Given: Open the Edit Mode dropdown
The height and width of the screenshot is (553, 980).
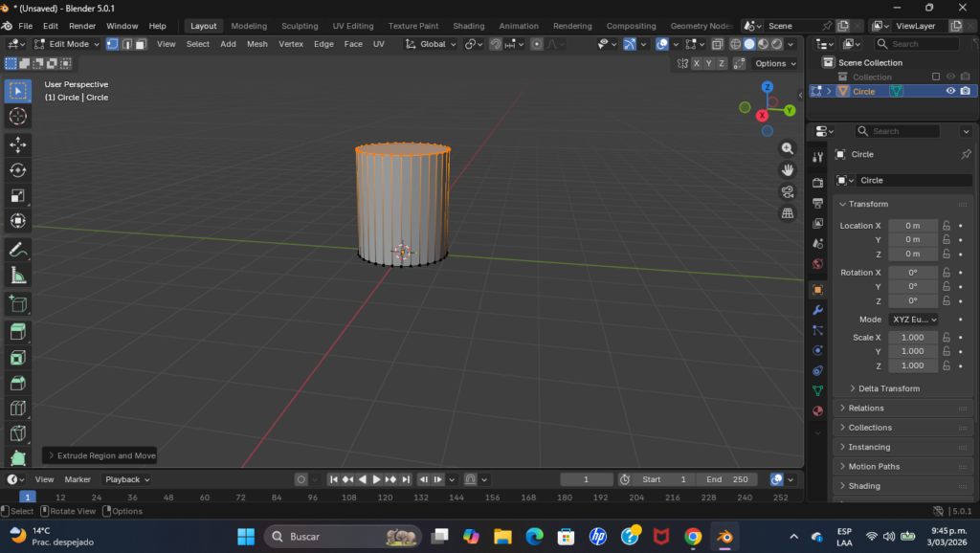Looking at the screenshot, I should pos(67,44).
